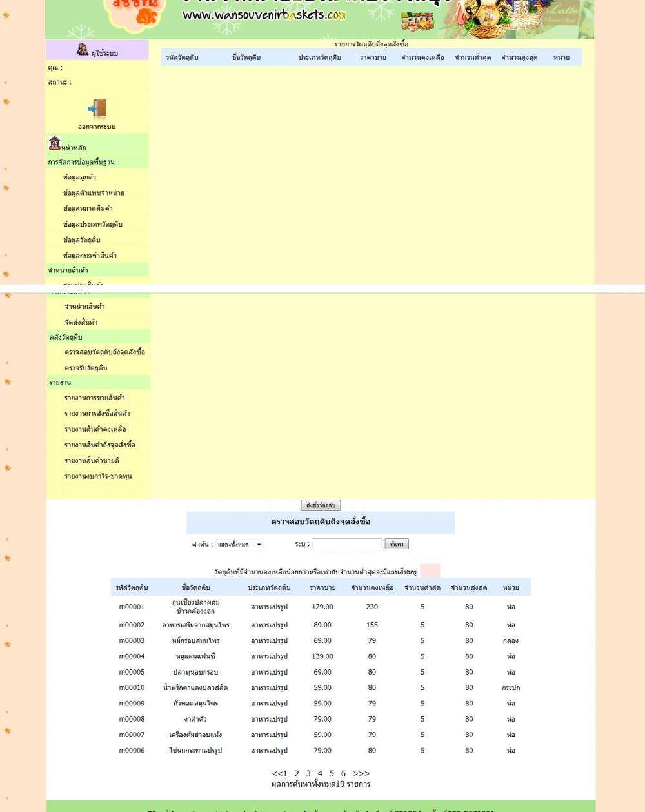Click material name อาหารเสริมจากสมุนไพร
Viewport: 645px width, 812px height.
click(x=195, y=625)
